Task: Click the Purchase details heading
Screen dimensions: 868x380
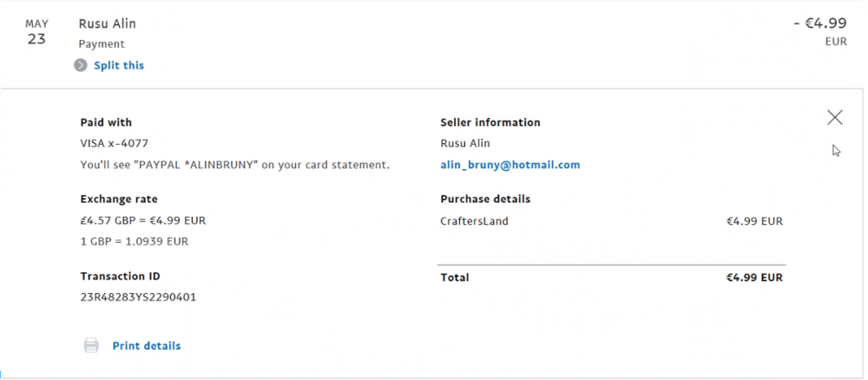Action: pos(485,199)
